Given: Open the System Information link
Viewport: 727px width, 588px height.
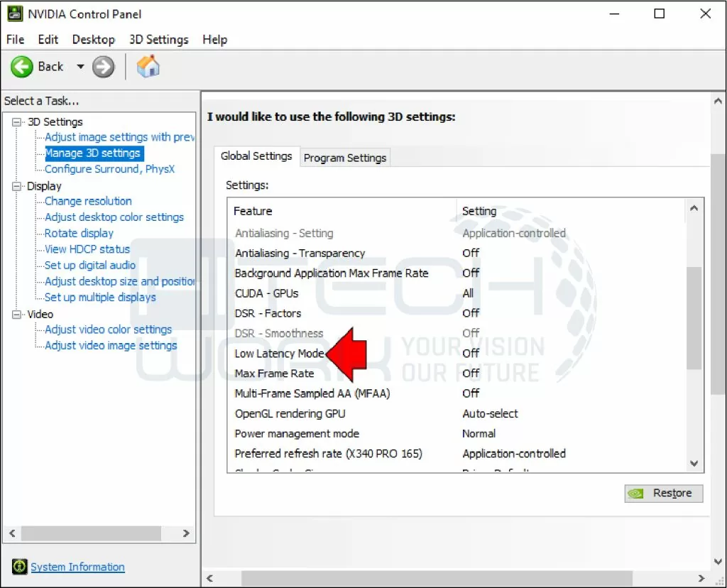Looking at the screenshot, I should pyautogui.click(x=77, y=567).
